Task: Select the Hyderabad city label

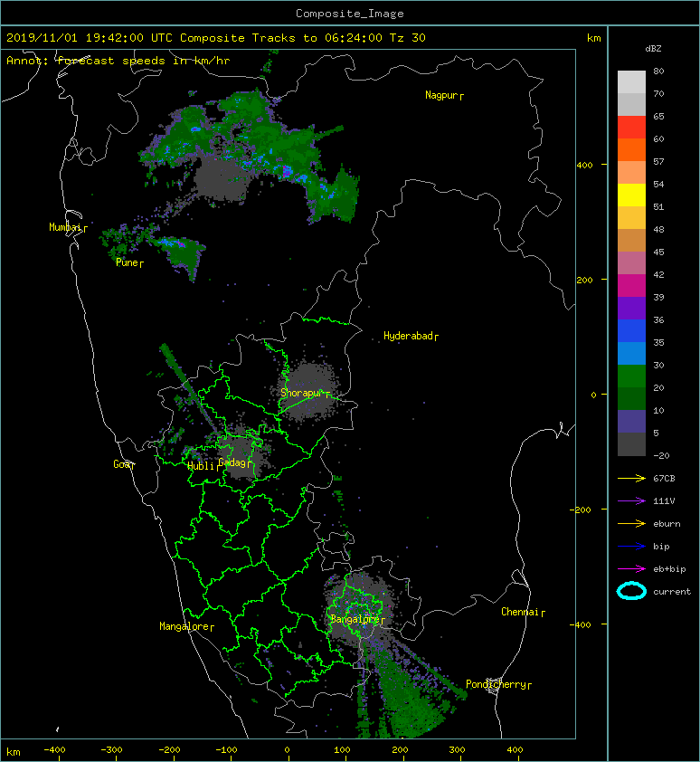Action: (411, 337)
